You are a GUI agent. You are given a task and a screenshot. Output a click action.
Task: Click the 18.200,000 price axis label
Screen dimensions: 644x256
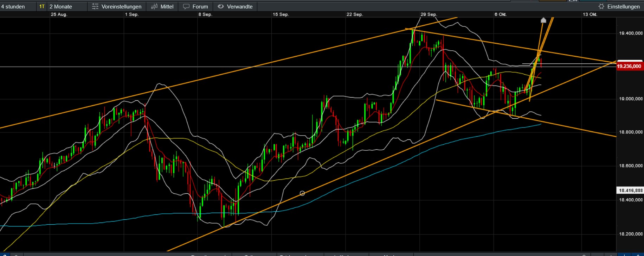[631, 234]
